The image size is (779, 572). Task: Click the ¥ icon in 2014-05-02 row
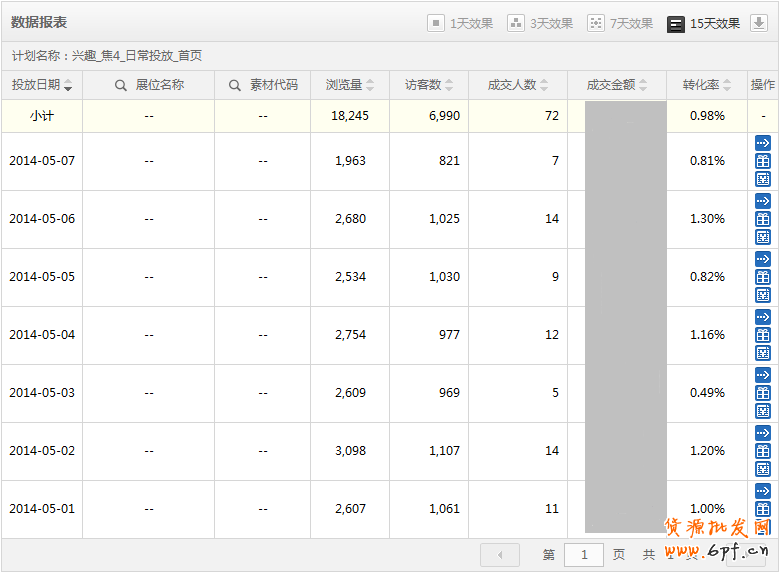763,469
